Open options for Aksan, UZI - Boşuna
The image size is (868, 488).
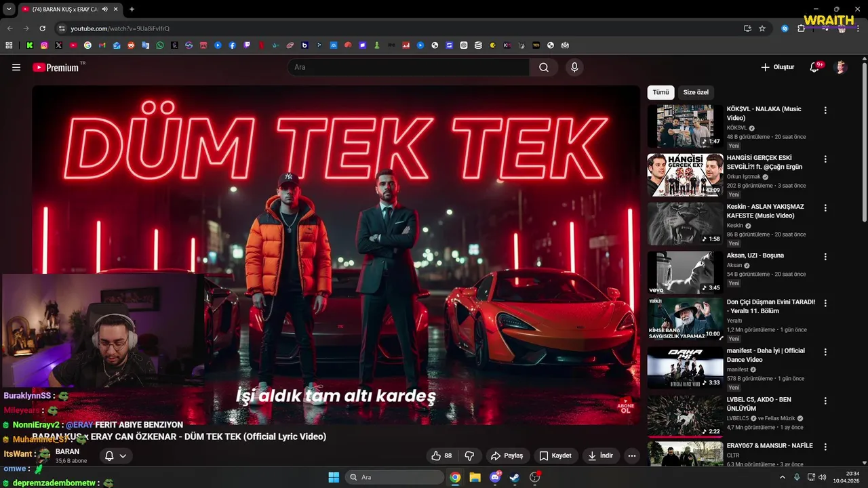[825, 256]
